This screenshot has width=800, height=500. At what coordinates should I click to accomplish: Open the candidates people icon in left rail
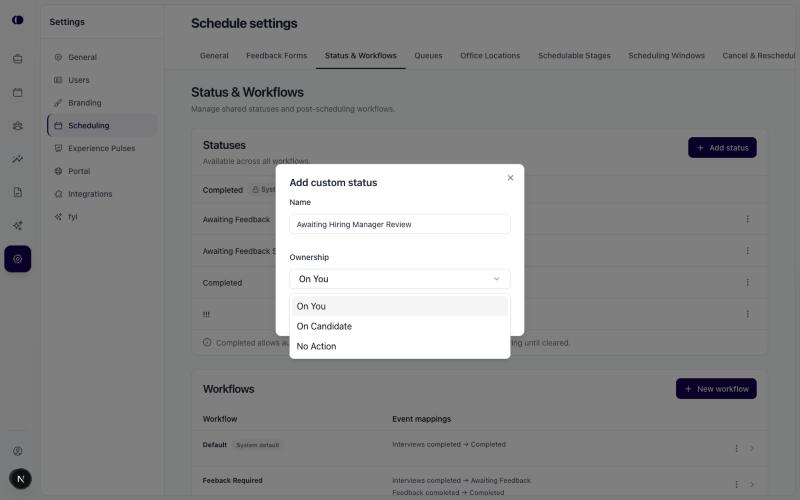pyautogui.click(x=18, y=126)
